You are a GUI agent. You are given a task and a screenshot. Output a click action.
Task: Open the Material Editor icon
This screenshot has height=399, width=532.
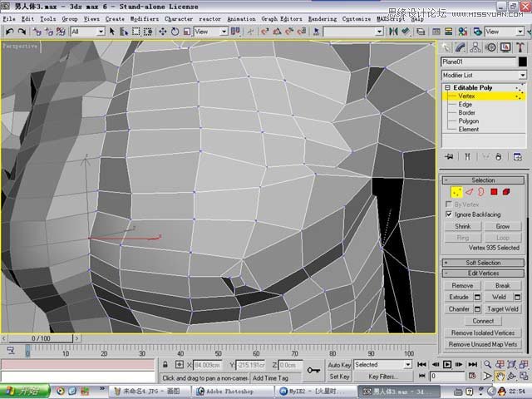pos(462,32)
